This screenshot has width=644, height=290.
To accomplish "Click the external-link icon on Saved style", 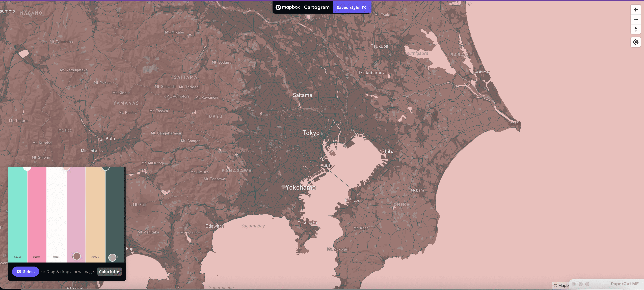I will pyautogui.click(x=364, y=7).
